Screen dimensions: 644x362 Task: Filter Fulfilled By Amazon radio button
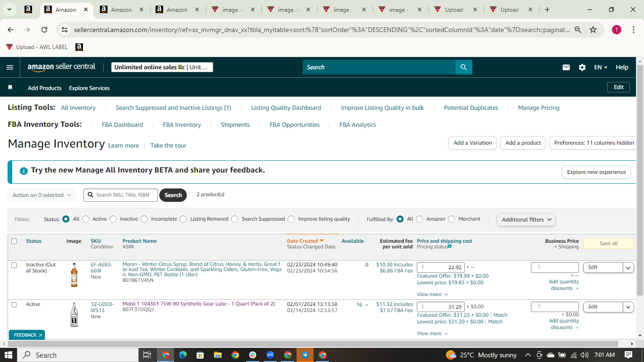[x=420, y=219]
